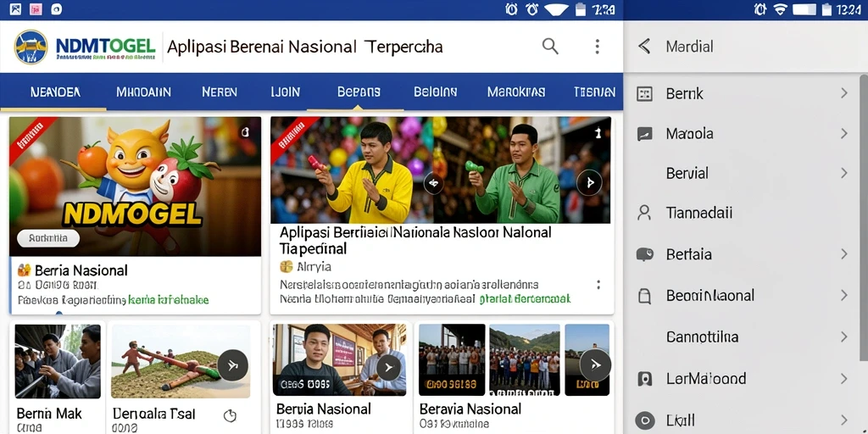Click the Maoola icon in side panel
The image size is (868, 434).
pos(644,133)
